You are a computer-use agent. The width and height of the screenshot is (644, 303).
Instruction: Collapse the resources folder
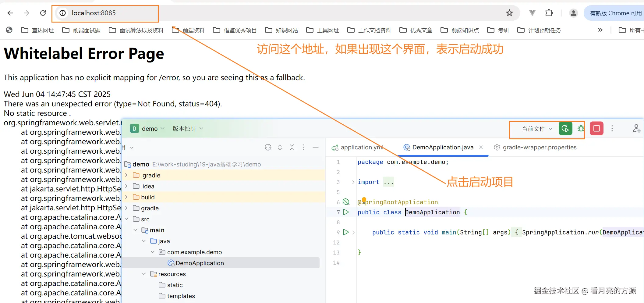[144, 274]
